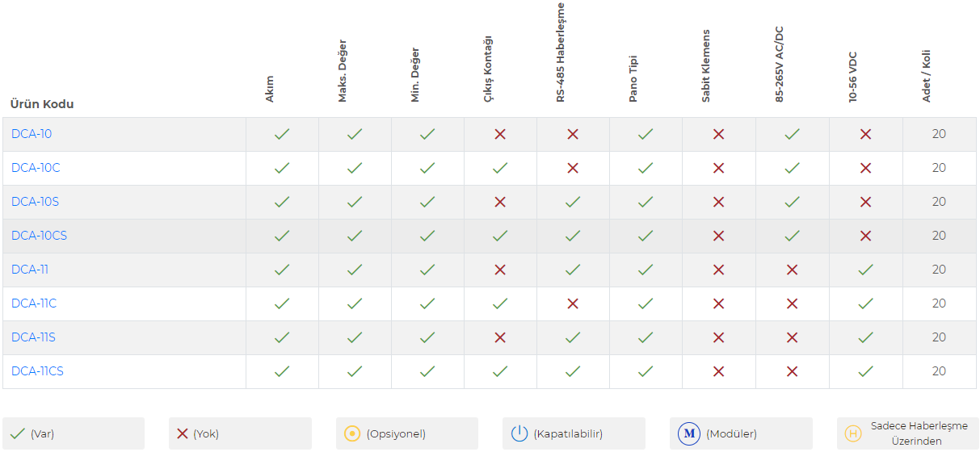Click the Modüler M legend icon
The width and height of the screenshot is (980, 452).
pyautogui.click(x=689, y=433)
